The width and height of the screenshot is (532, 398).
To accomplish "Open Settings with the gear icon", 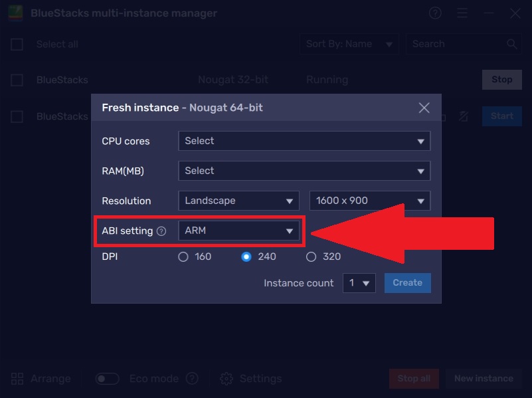I will [x=226, y=378].
